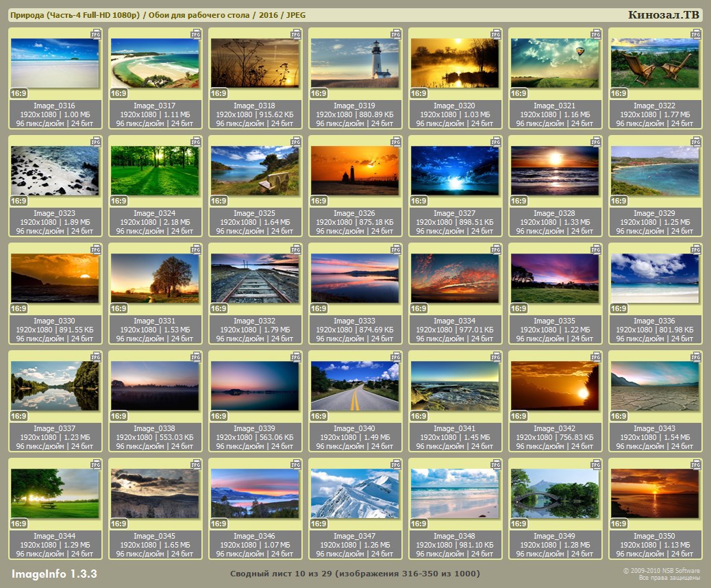Click the "1920x1080 | 2.18 МБ" size line

[155, 222]
